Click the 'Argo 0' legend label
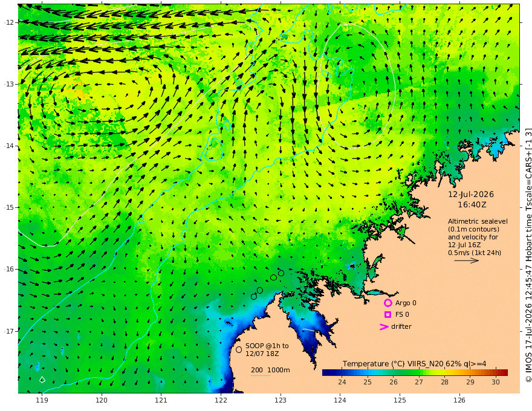This screenshot has height=411, width=532. click(x=406, y=303)
